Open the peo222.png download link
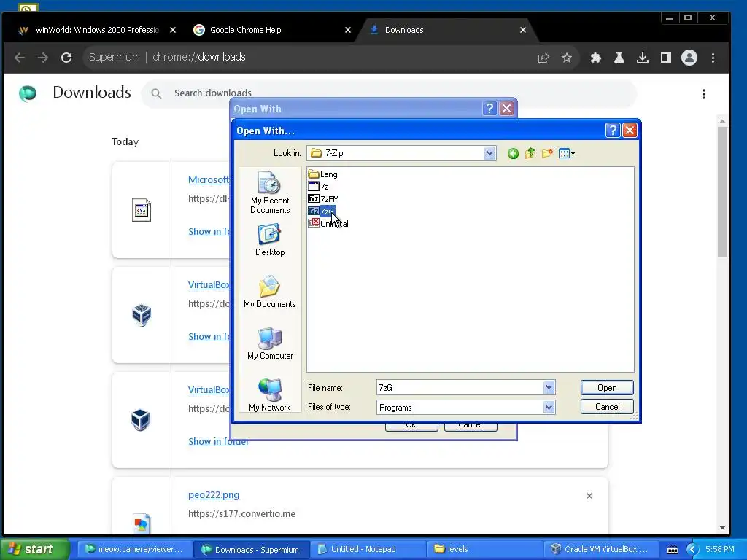747x560 pixels. pos(214,495)
